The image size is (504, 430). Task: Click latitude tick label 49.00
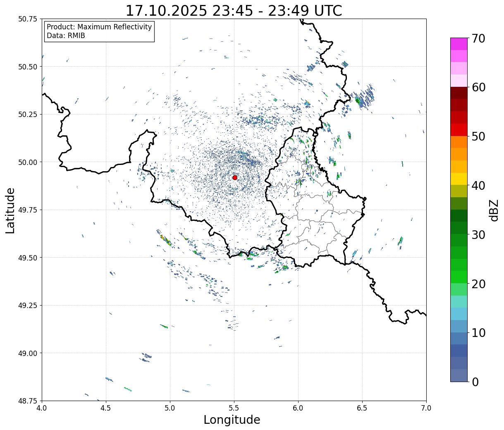coord(29,353)
